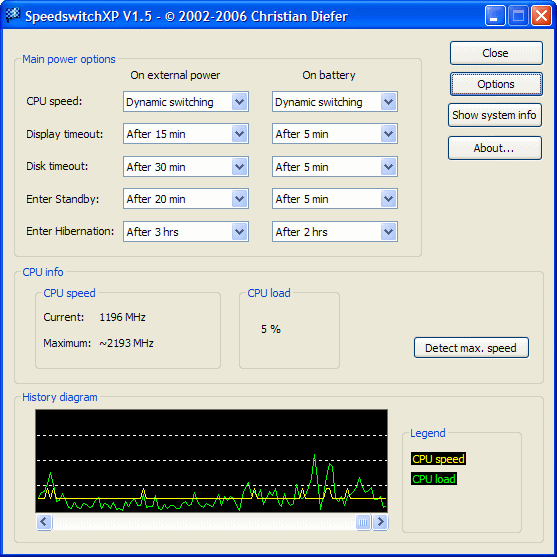This screenshot has height=557, width=557.
Task: Click the history scrollbar right arrow
Action: [x=380, y=522]
